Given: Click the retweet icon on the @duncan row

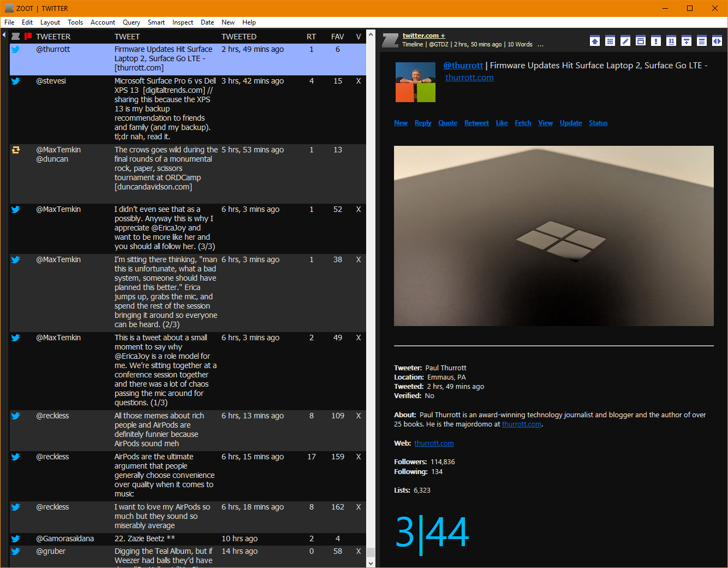Looking at the screenshot, I should point(16,150).
